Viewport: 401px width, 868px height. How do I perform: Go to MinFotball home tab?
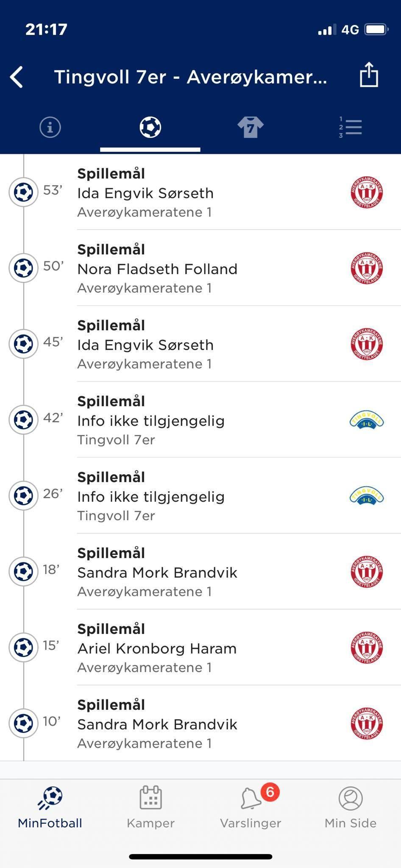pos(50,808)
